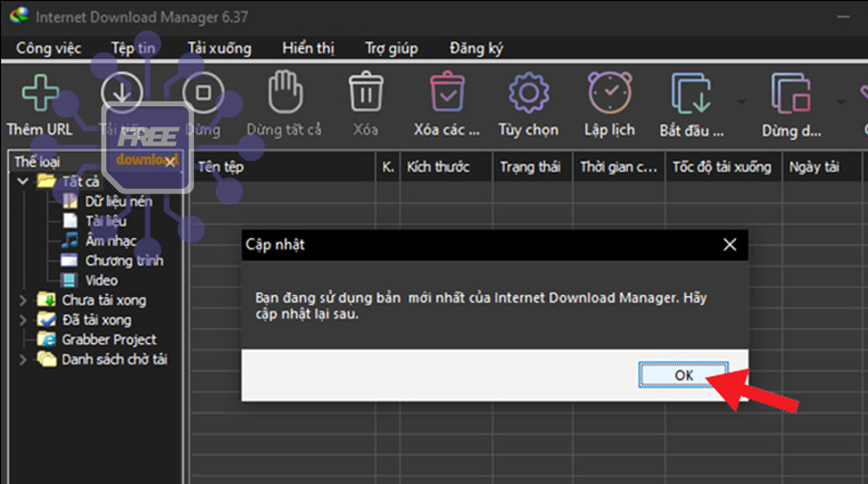This screenshot has width=868, height=484.
Task: Click the Dừng d... queue icon
Action: tap(791, 93)
